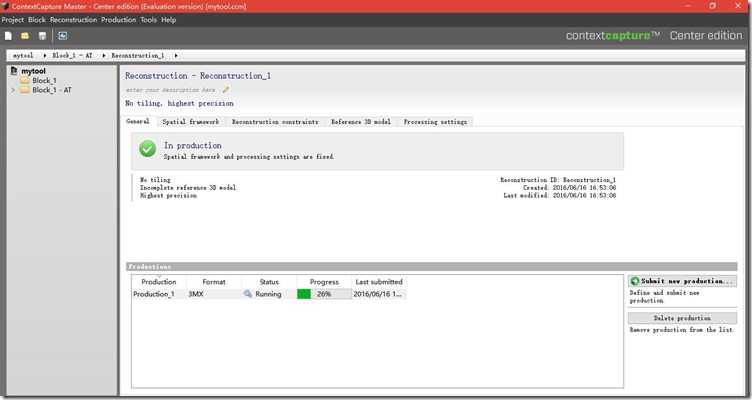Click the magnifier icon in the Status cell
Screen dimensions: 752x400
pos(247,294)
